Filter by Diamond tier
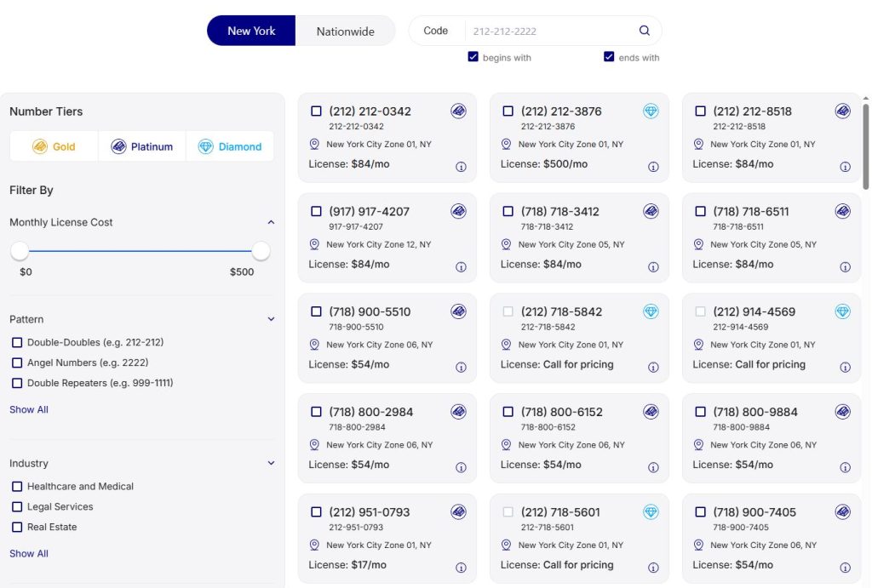Viewport: 872px width, 588px height. click(230, 146)
